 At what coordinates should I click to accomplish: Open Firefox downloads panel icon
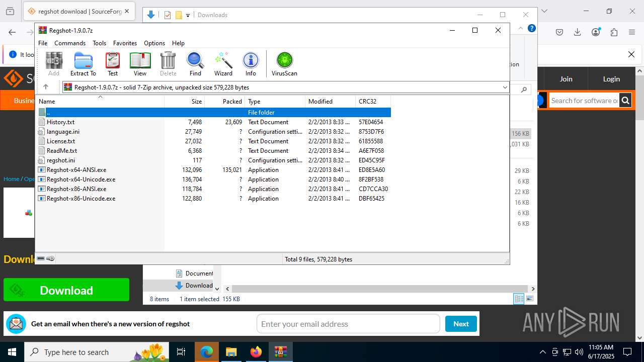tap(578, 32)
